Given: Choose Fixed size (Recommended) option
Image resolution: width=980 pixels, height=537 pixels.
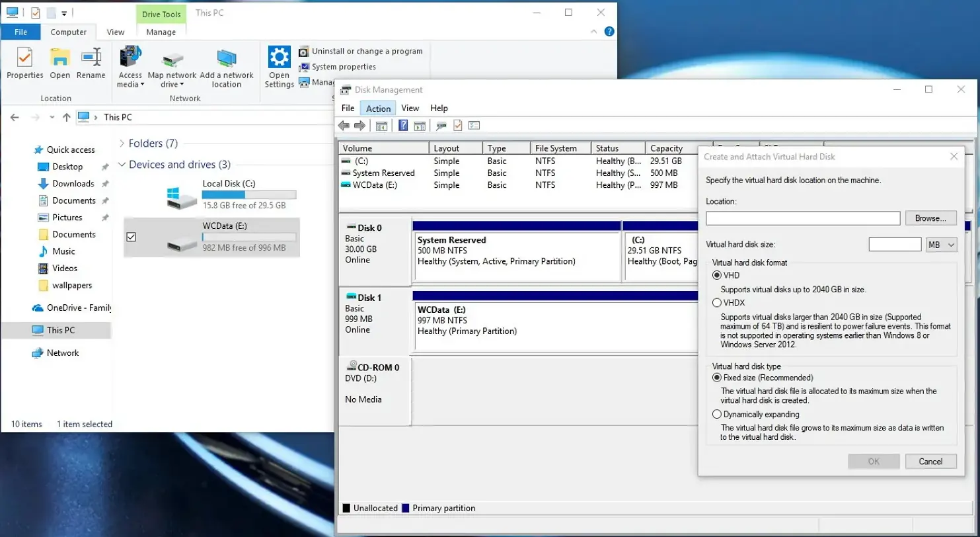Looking at the screenshot, I should point(717,378).
